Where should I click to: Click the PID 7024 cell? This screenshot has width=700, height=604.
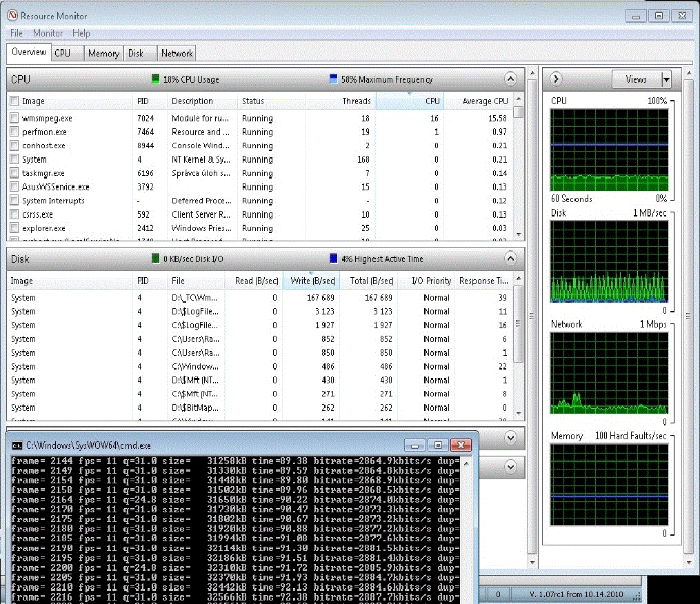click(x=146, y=119)
